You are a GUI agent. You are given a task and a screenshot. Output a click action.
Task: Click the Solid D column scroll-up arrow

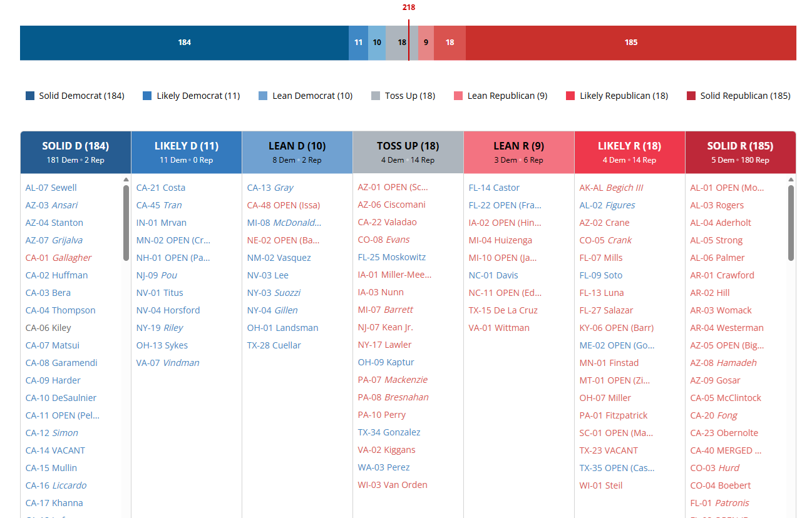tap(126, 180)
